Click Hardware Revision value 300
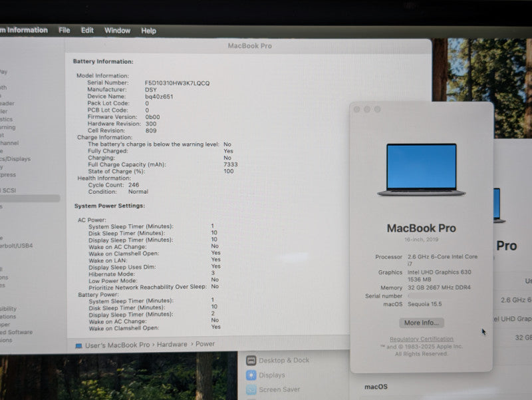 151,124
